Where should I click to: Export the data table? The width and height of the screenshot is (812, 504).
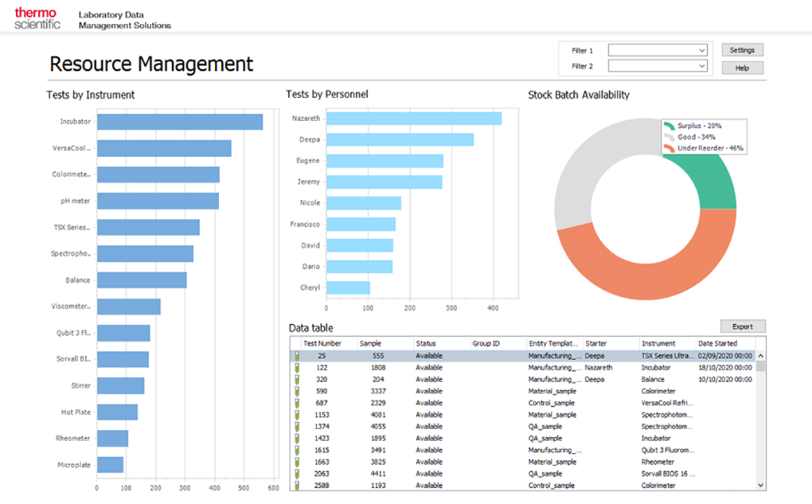(742, 327)
